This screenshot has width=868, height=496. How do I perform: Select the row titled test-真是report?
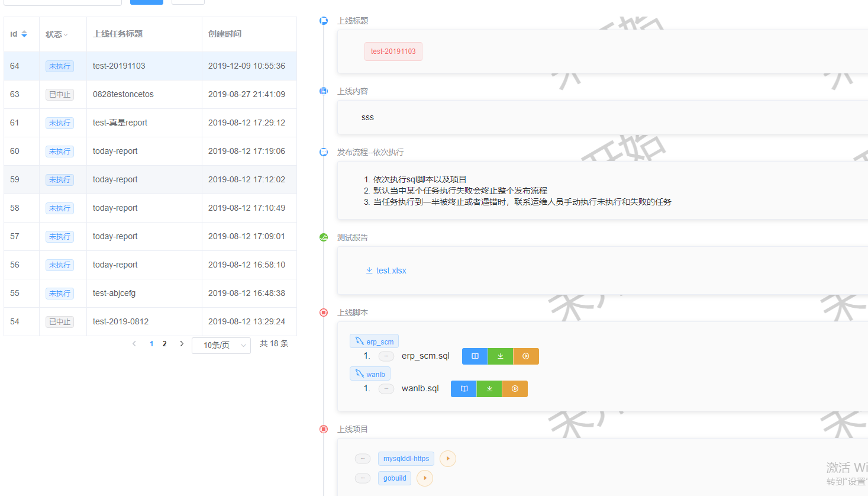(150, 123)
